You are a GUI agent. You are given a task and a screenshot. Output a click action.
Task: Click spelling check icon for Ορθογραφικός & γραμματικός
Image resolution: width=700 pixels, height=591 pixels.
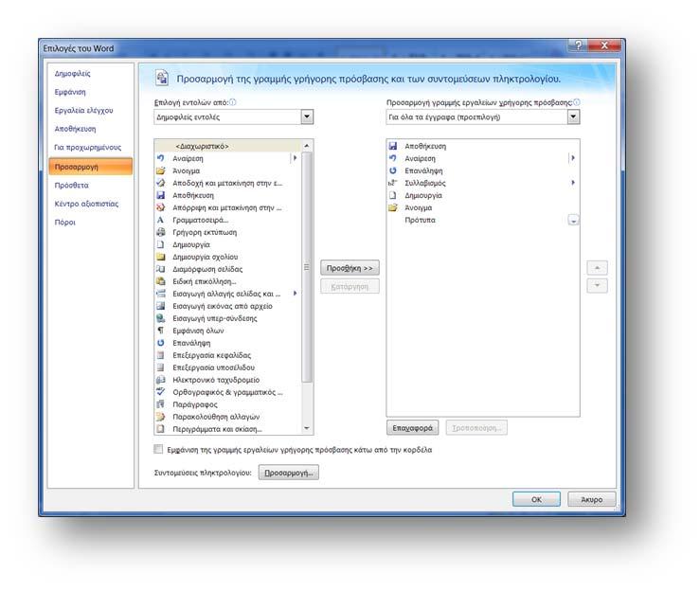pyautogui.click(x=161, y=392)
